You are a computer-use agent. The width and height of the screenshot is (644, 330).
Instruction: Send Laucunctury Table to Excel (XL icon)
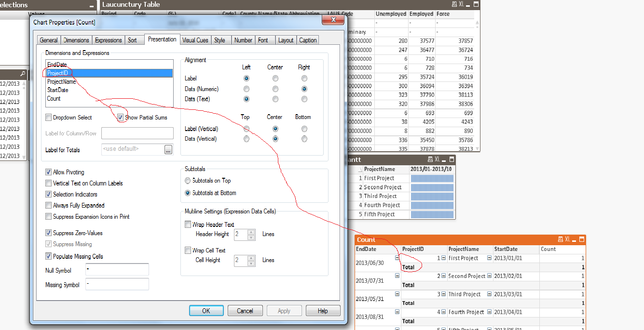point(461,4)
